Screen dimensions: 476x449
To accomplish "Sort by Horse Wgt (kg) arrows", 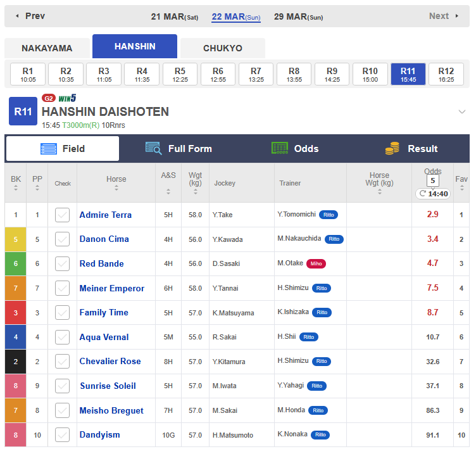I will click(379, 192).
